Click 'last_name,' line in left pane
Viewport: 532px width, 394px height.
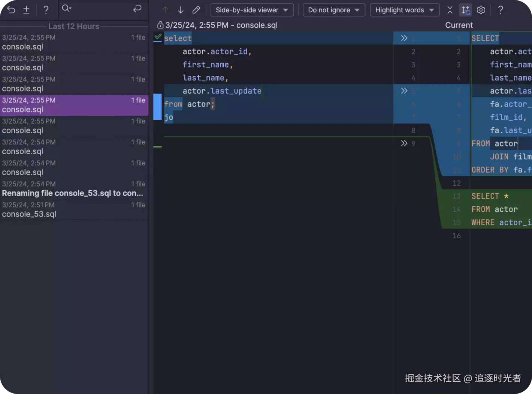pos(205,78)
